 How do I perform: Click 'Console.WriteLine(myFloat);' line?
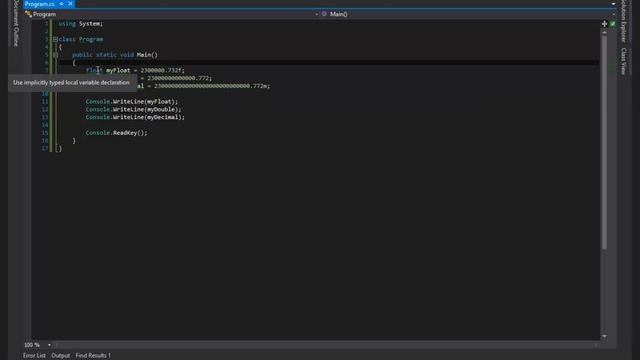pos(132,102)
